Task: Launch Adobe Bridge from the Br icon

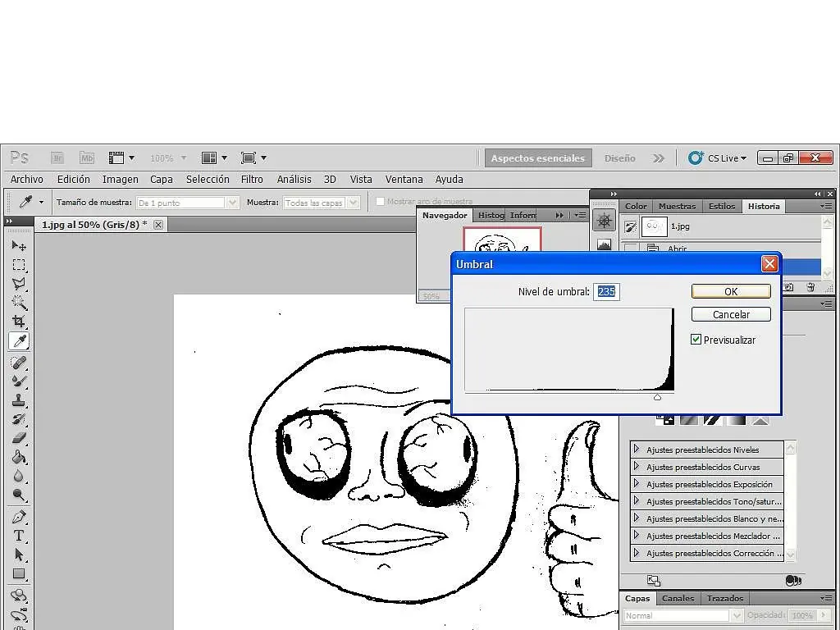Action: [57, 158]
